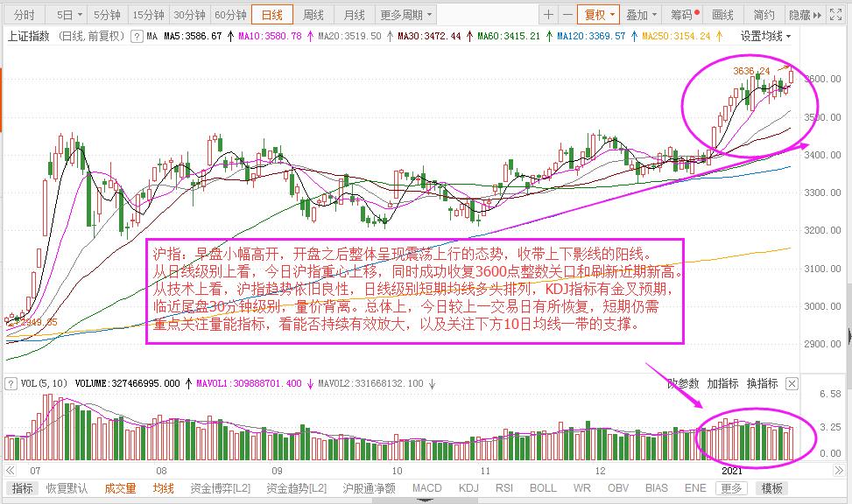Click the plus zoom-in icon
The height and width of the screenshot is (504, 852).
click(548, 15)
